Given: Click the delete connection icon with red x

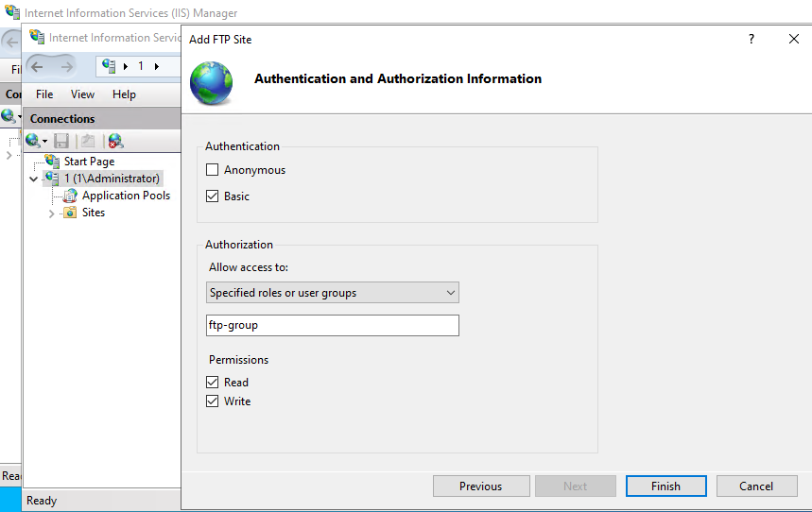Looking at the screenshot, I should coord(115,141).
